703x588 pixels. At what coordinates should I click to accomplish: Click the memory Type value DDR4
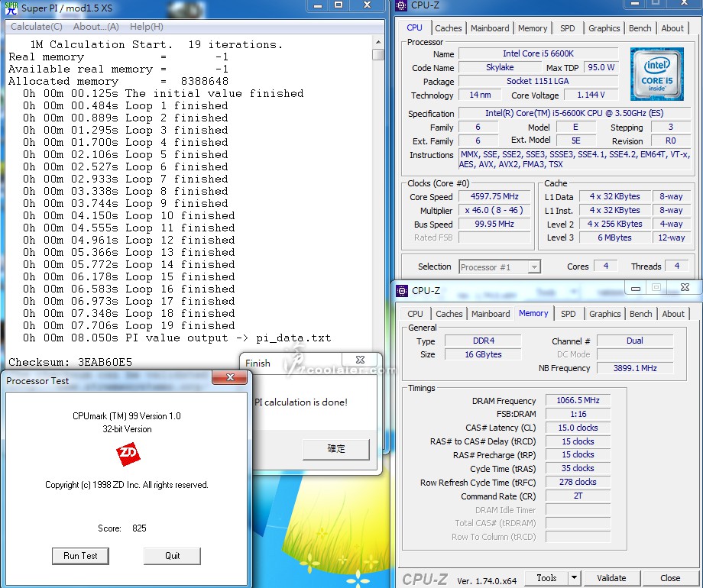(483, 341)
